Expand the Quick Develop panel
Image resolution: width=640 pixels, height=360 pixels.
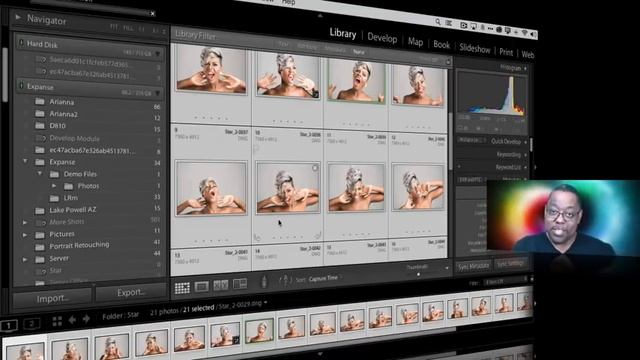point(525,142)
